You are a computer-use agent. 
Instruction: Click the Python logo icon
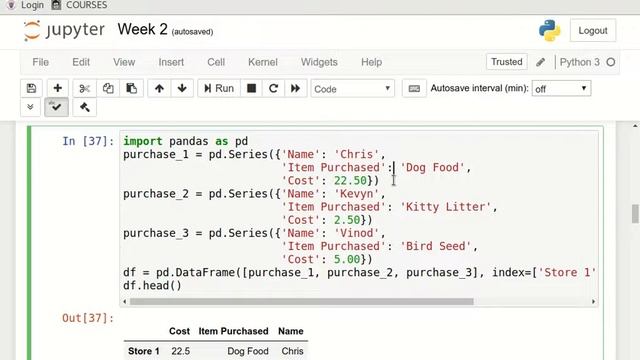549,30
